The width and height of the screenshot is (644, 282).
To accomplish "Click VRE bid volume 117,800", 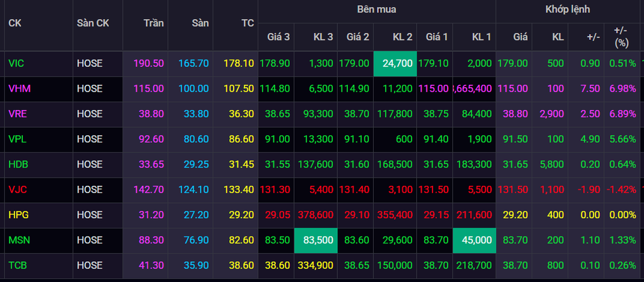I will coord(395,114).
